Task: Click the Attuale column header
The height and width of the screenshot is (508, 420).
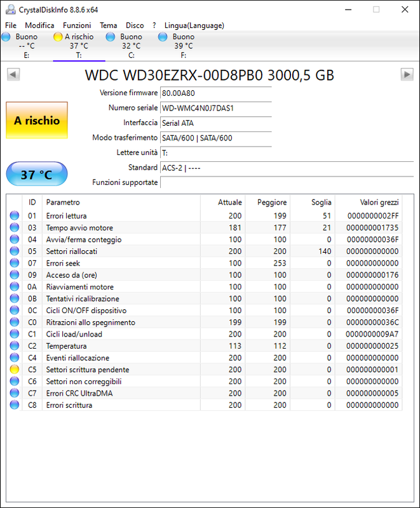Action: (x=223, y=202)
